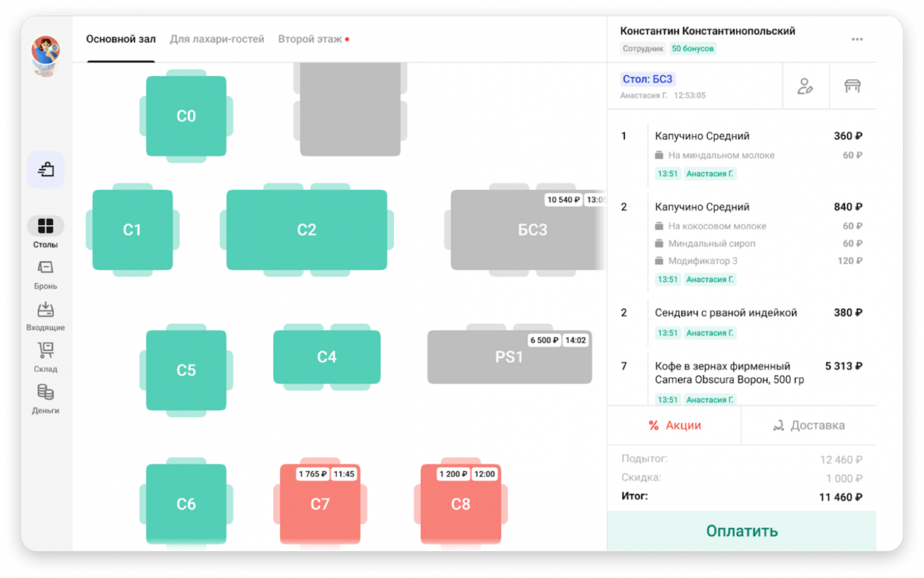Select the red table C7
Screen dimensions: 924x578
[320, 504]
